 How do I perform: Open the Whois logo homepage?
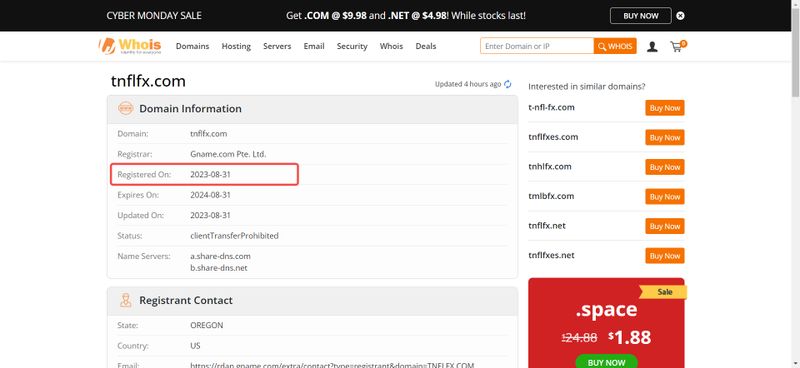pyautogui.click(x=130, y=46)
